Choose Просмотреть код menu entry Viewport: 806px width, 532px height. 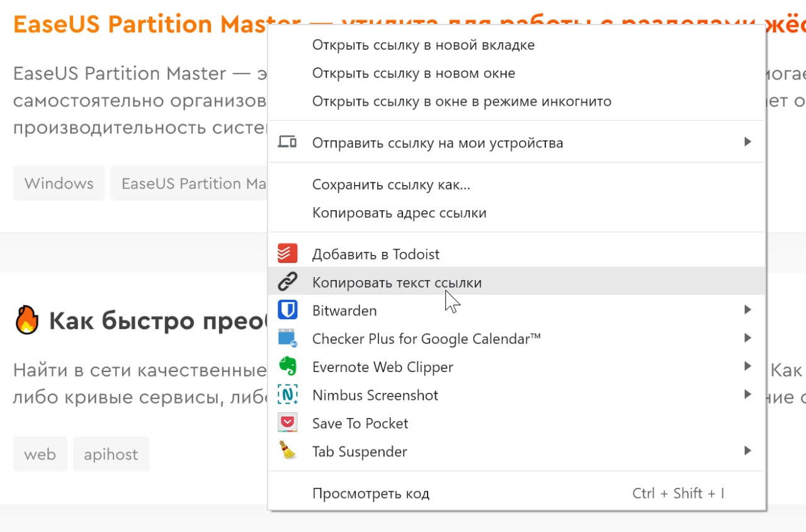pos(516,493)
